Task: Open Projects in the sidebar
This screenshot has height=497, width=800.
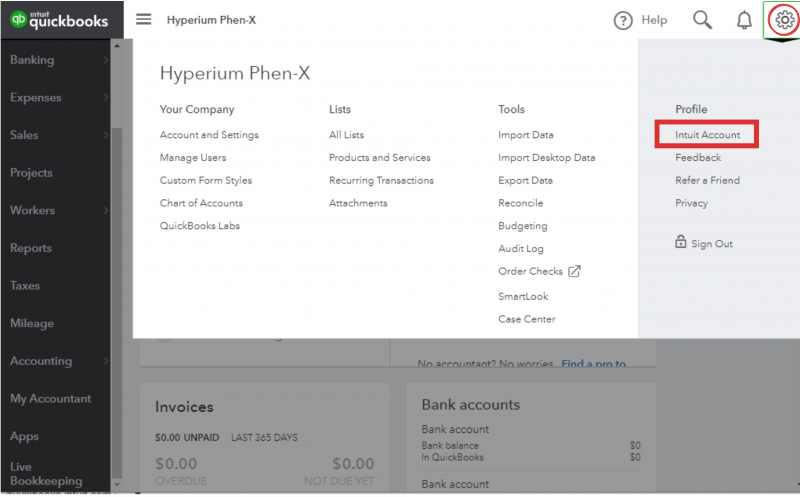Action: coord(31,173)
